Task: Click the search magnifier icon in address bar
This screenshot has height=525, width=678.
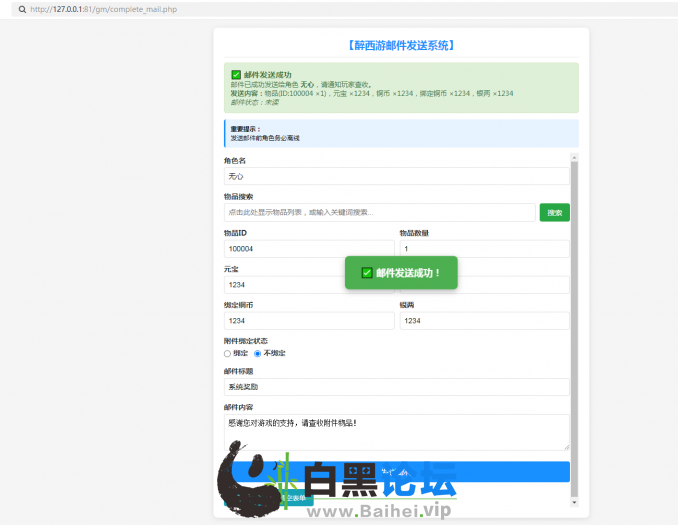Action: [x=22, y=8]
